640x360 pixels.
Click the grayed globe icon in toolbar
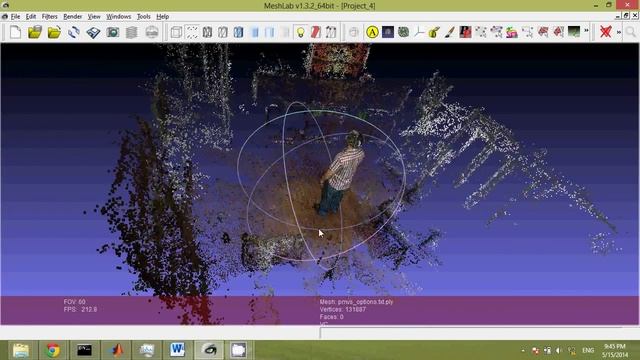[353, 32]
